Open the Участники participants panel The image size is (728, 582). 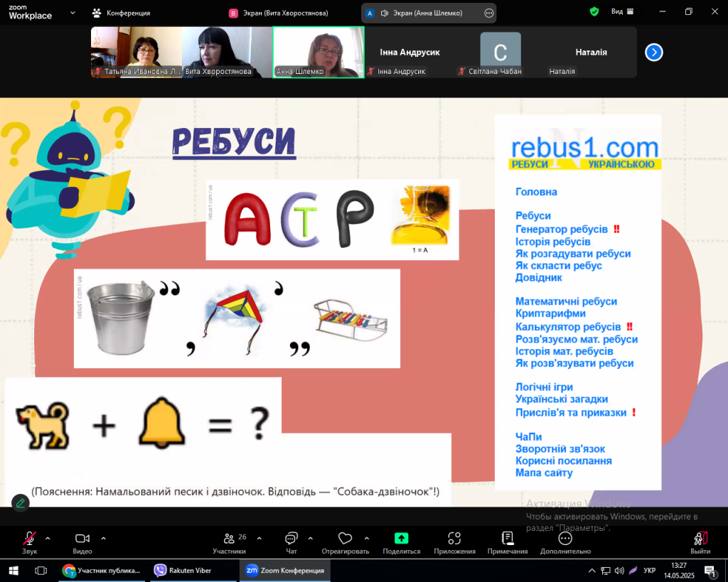(229, 542)
